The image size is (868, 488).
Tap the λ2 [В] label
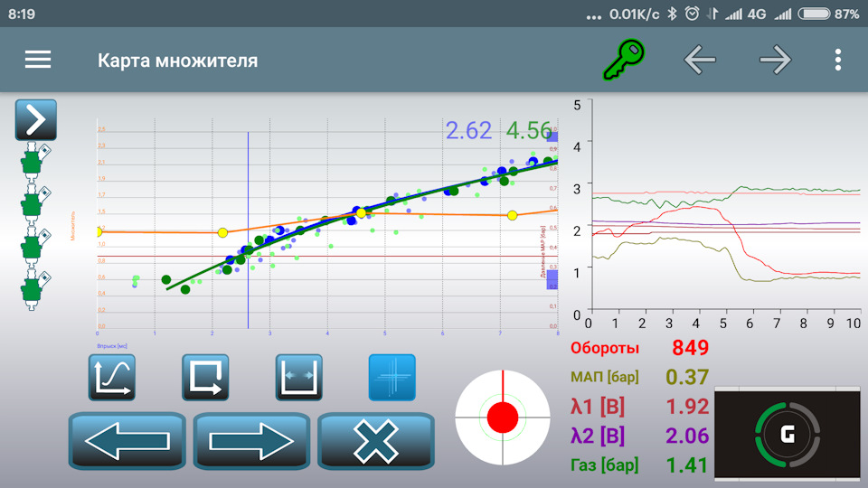point(598,436)
